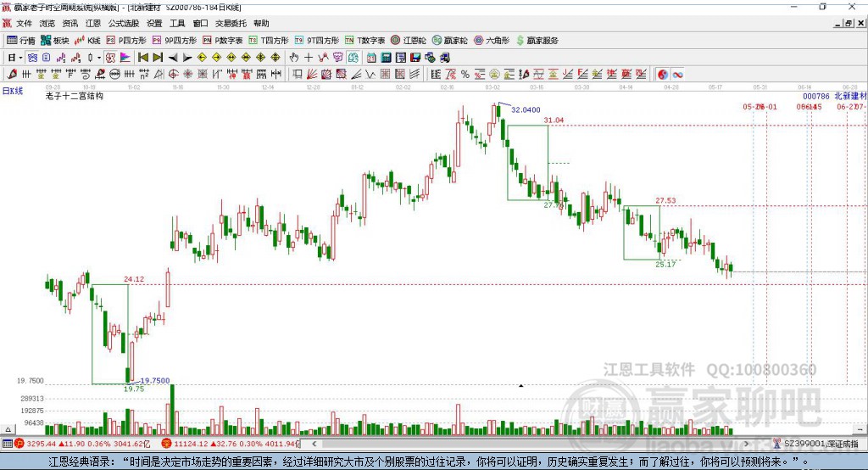This screenshot has width=868, height=470.
Task: Jump to first bar with green skip-back icon
Action: click(142, 58)
